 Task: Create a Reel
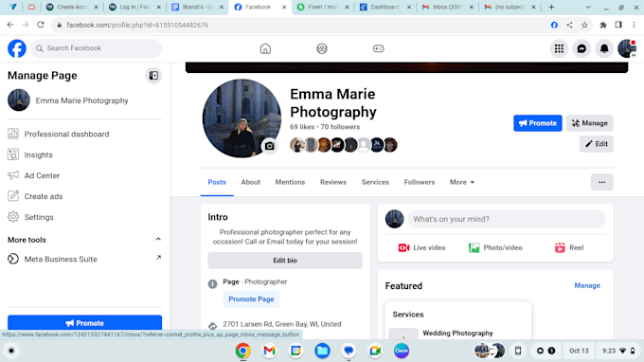(x=569, y=247)
